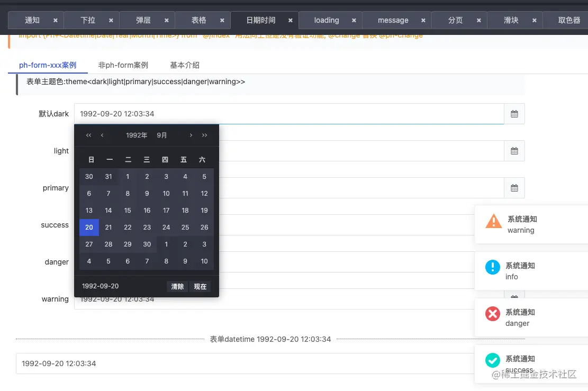The width and height of the screenshot is (588, 391).
Task: Go to next year in date picker
Action: pyautogui.click(x=204, y=135)
